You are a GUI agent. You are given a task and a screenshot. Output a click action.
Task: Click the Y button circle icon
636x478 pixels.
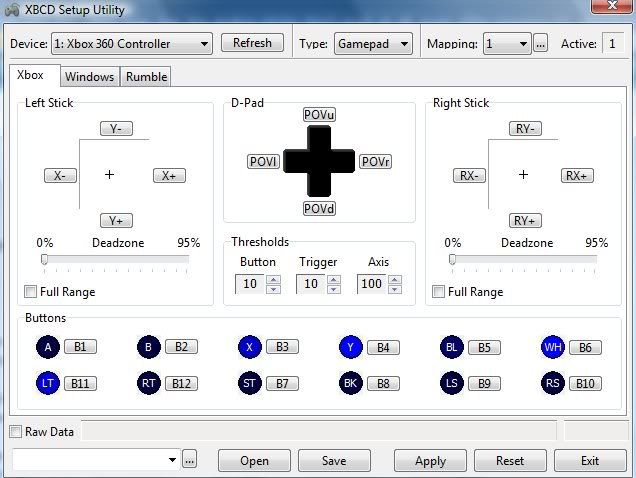tap(351, 347)
